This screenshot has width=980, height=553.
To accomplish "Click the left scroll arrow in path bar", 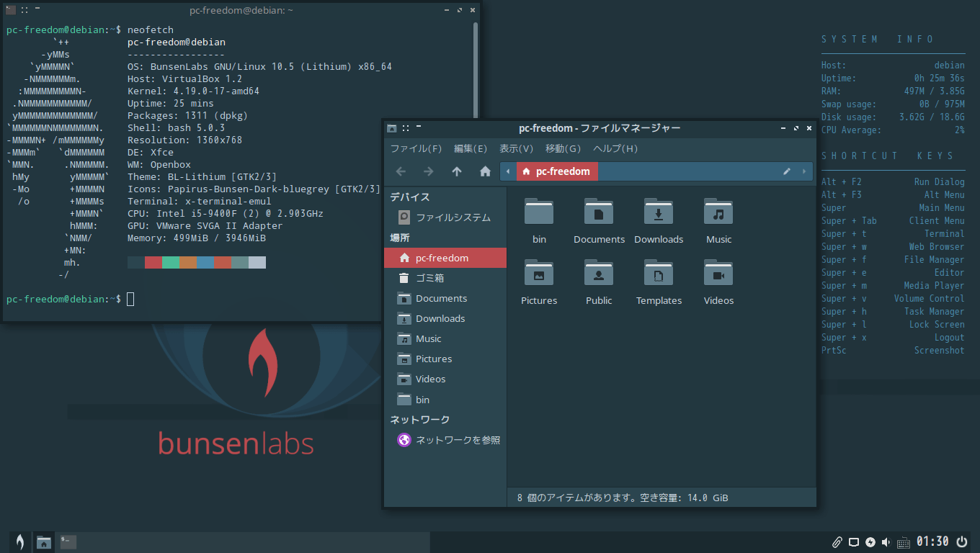I will pyautogui.click(x=508, y=171).
